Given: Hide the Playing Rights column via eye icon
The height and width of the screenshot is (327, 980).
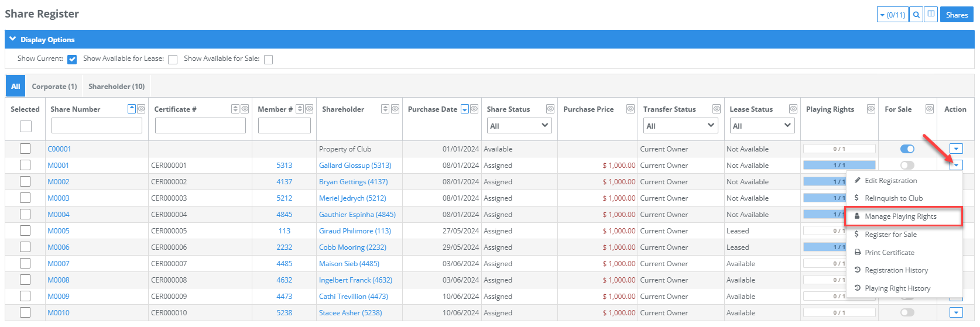Looking at the screenshot, I should (x=871, y=109).
